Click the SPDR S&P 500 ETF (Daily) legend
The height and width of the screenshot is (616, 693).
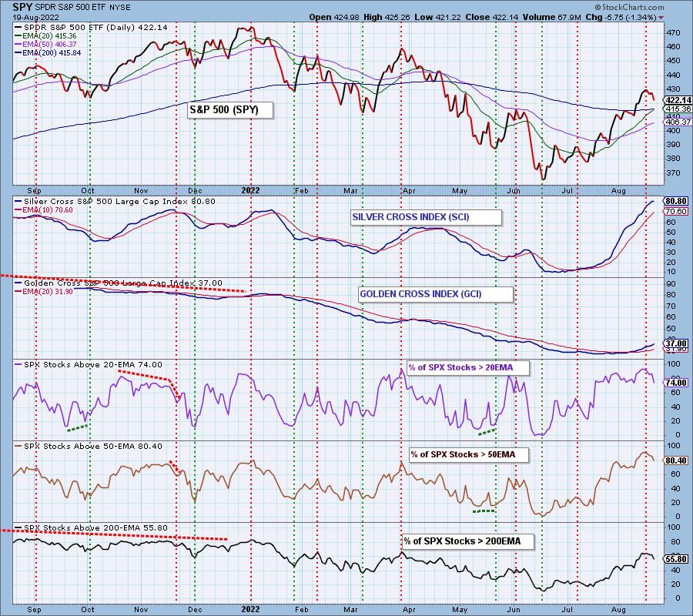point(91,28)
